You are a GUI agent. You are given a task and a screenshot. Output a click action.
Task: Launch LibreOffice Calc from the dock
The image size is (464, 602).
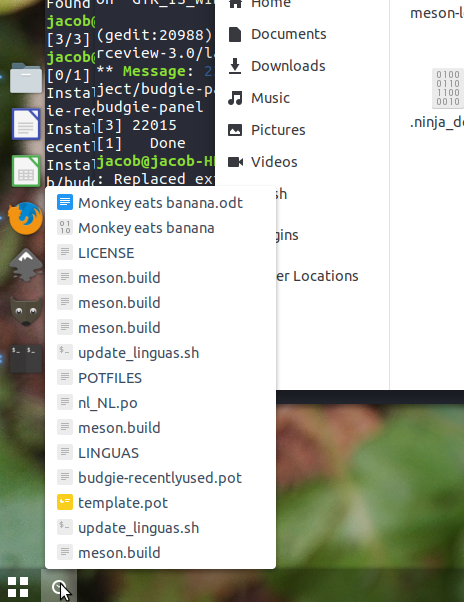click(26, 171)
